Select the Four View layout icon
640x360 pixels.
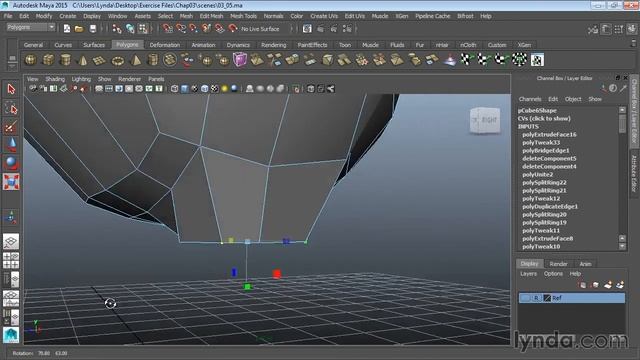point(11,260)
